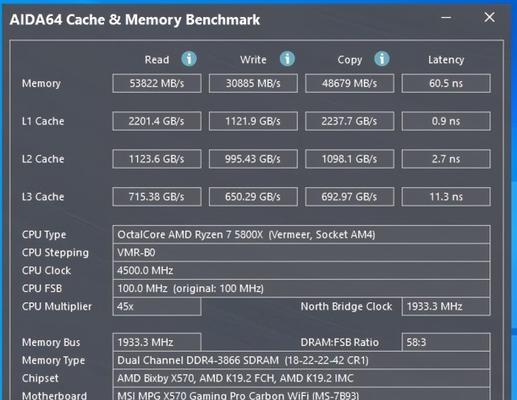Open the Write column info icon
517x400 pixels.
click(x=287, y=59)
